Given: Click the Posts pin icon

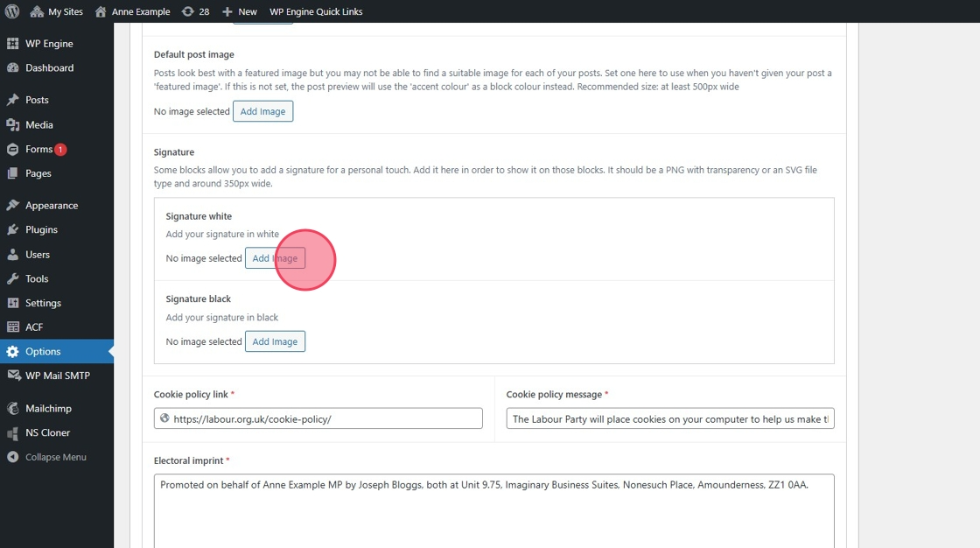Looking at the screenshot, I should point(12,100).
